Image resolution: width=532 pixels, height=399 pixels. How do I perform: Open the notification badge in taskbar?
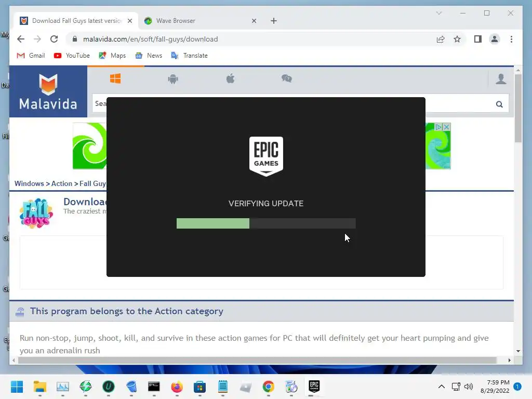pyautogui.click(x=517, y=387)
